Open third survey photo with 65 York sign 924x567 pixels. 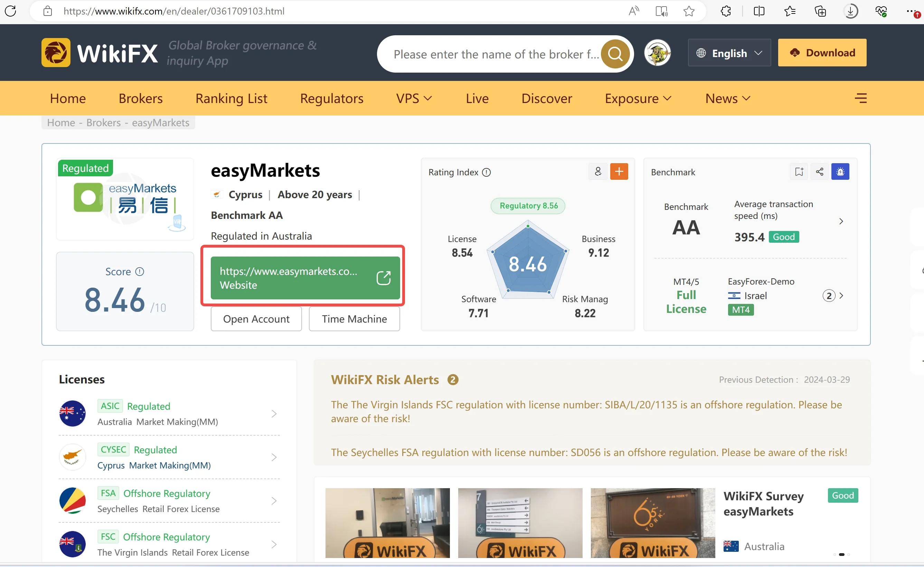(x=653, y=523)
